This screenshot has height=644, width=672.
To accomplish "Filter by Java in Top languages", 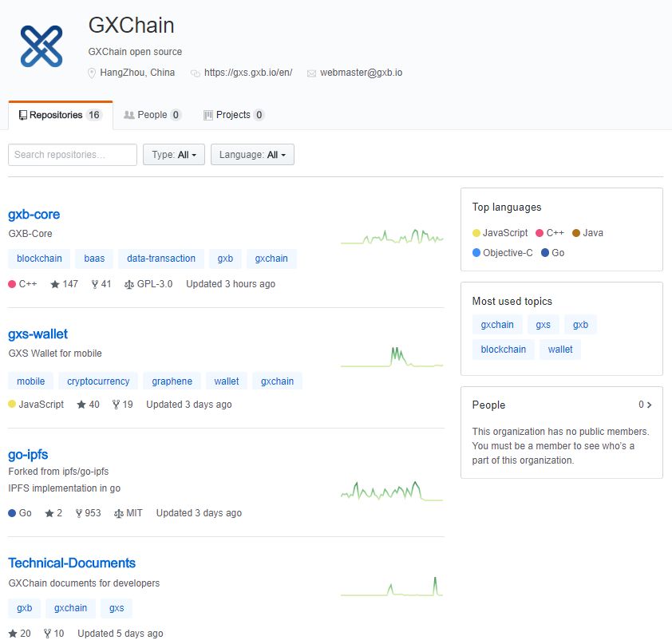I will tap(587, 233).
